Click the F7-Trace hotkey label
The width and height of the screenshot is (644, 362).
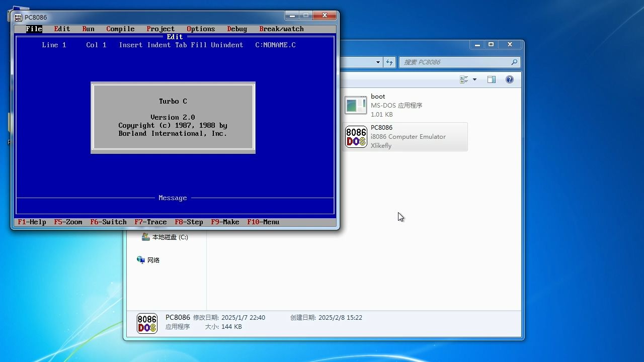click(151, 222)
